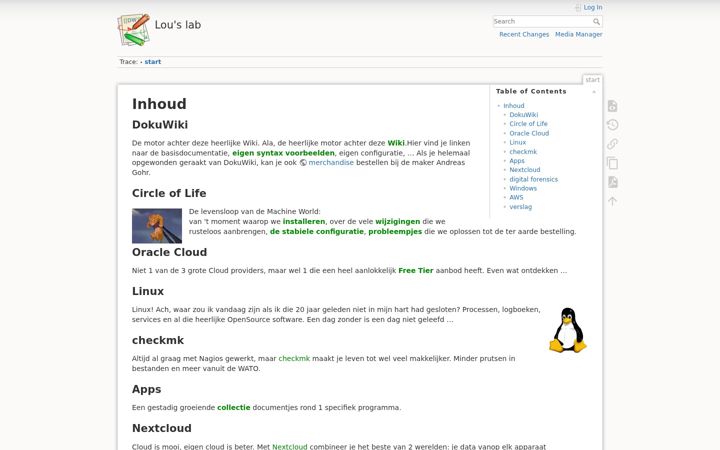The image size is (720, 450).
Task: Open the installeren link
Action: [x=304, y=221]
